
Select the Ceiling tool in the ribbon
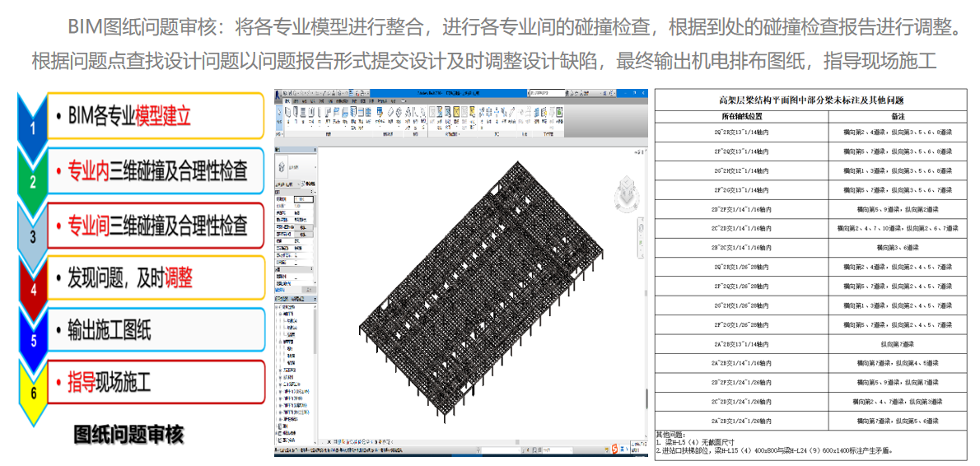coord(336,116)
